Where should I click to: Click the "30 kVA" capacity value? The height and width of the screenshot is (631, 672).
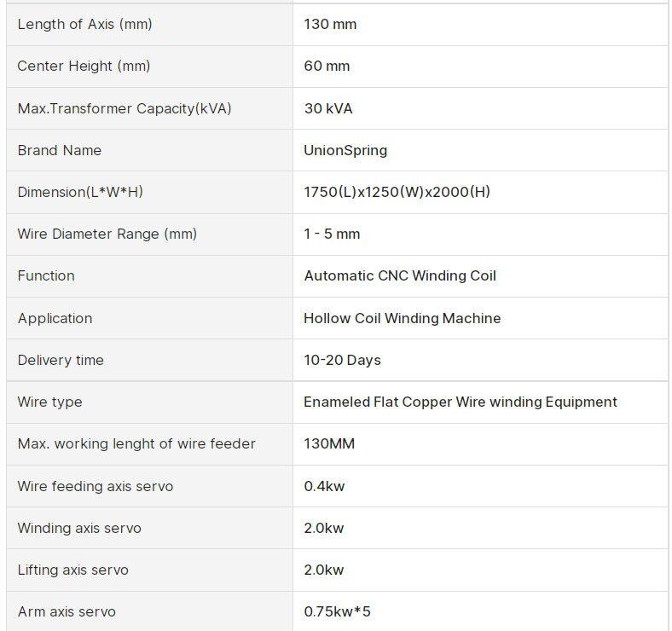tap(328, 108)
